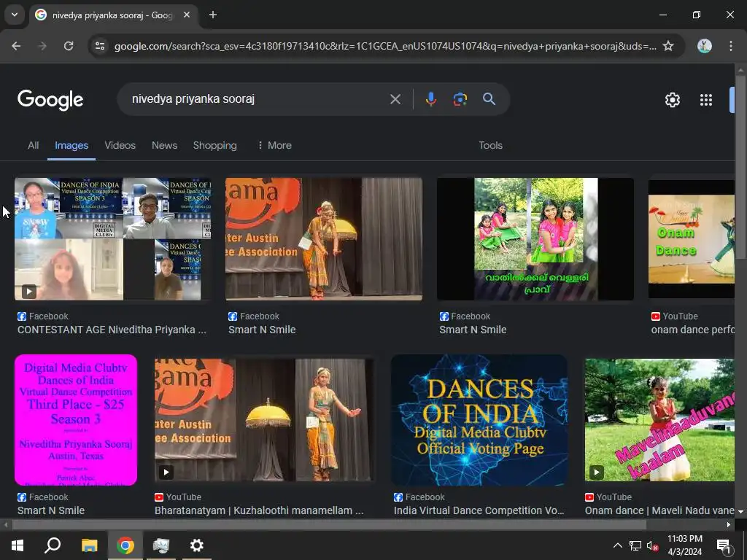Open Quick Settings gear on Google page

tap(672, 100)
